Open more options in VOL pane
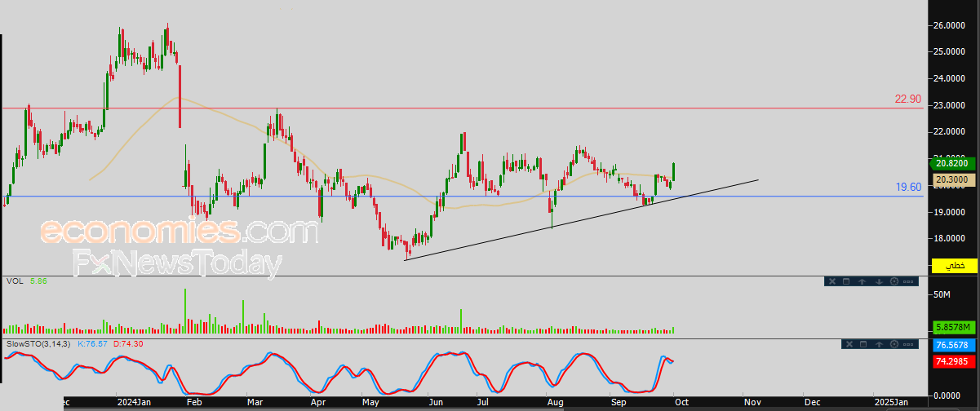The height and width of the screenshot is (411, 980). pos(908,281)
